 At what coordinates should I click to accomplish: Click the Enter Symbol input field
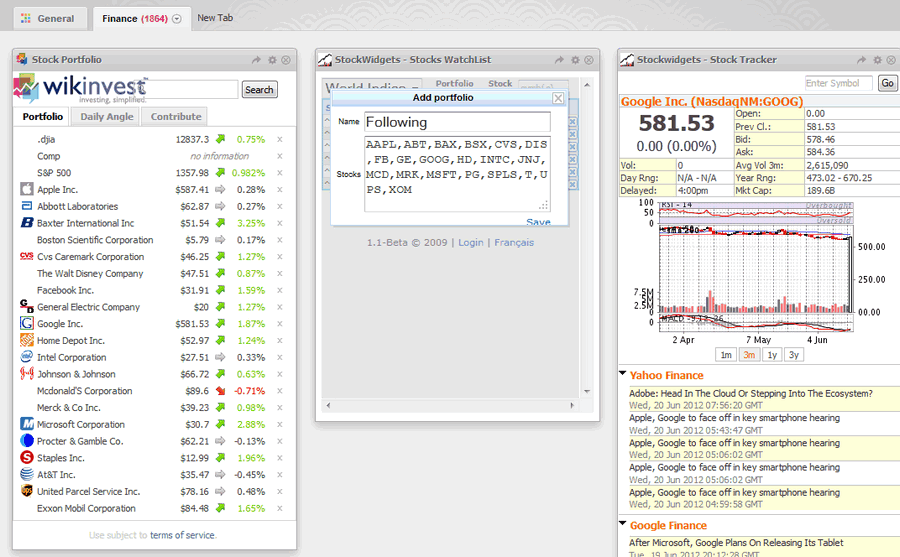[x=839, y=83]
